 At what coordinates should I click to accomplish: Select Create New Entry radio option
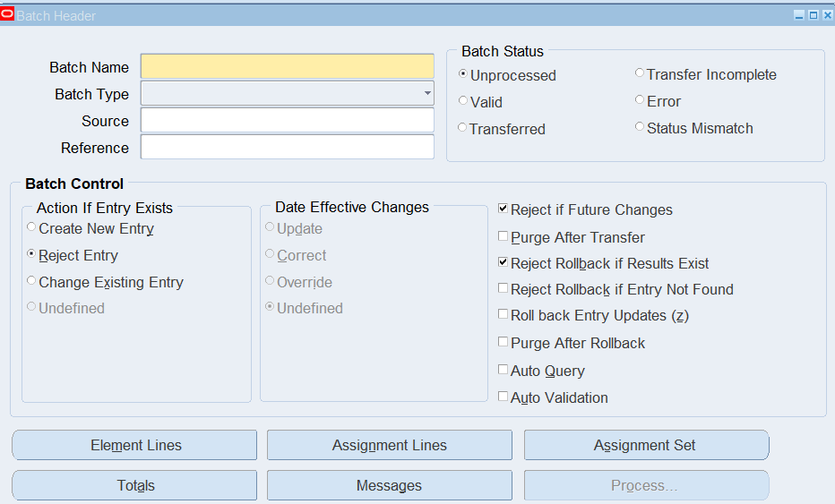(x=32, y=228)
